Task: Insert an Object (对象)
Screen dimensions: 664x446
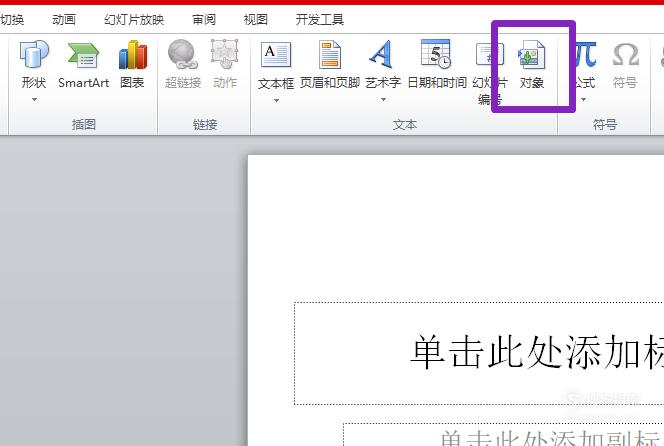Action: (531, 64)
